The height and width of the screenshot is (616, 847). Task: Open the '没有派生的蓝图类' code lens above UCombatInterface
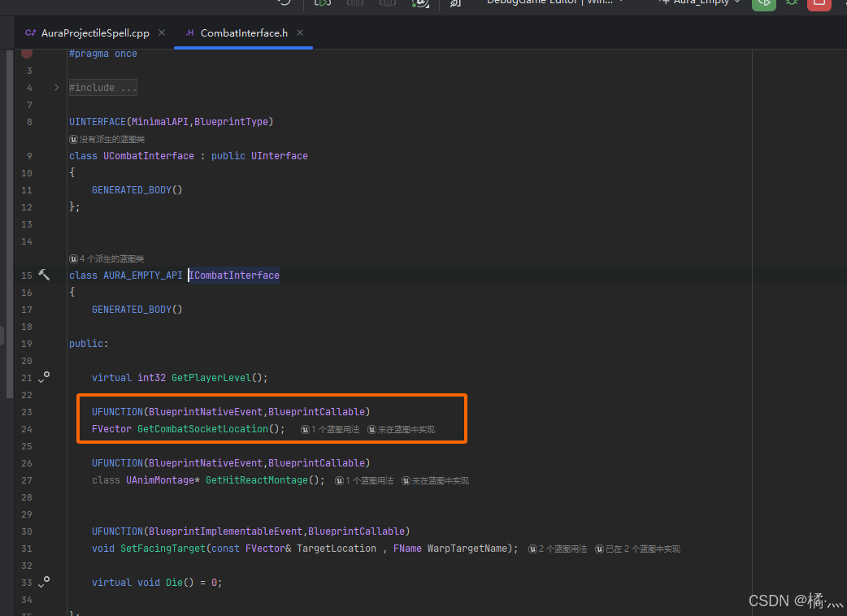click(x=107, y=139)
